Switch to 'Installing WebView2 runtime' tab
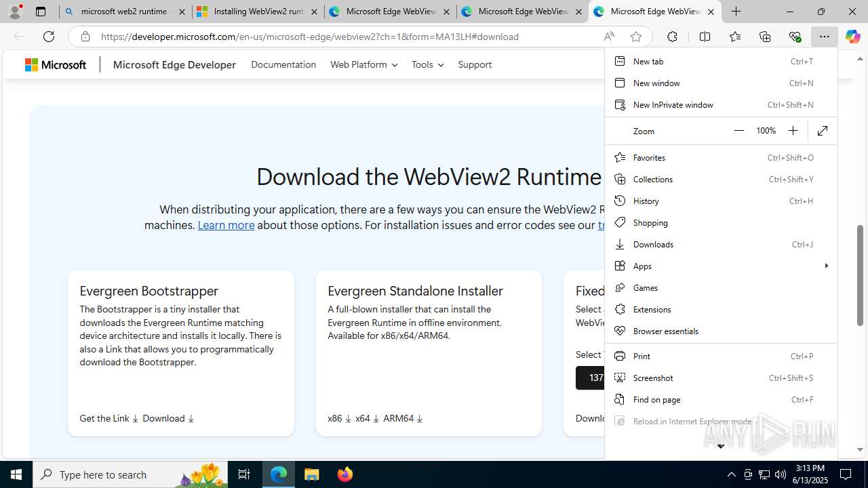 pyautogui.click(x=258, y=12)
